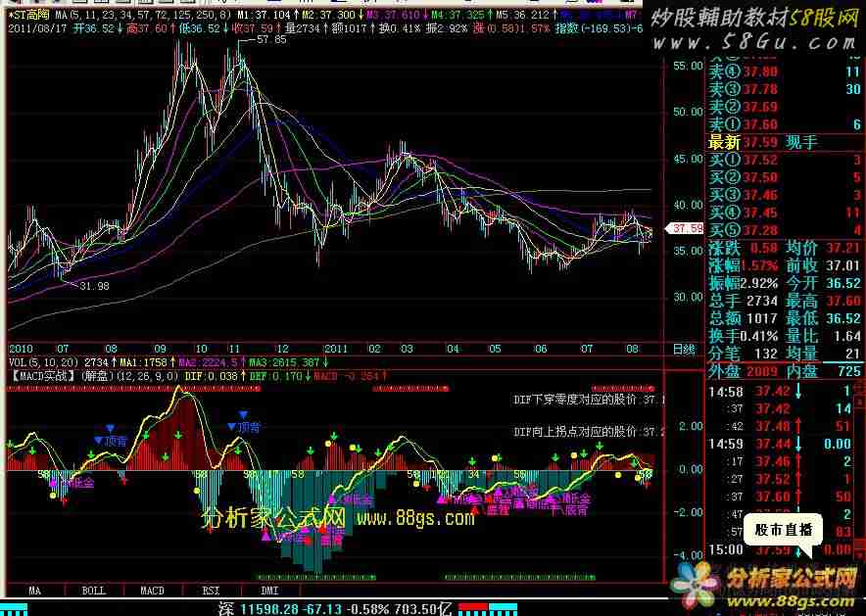Select the 买④ 37.45 bid row
The image size is (866, 616).
785,213
